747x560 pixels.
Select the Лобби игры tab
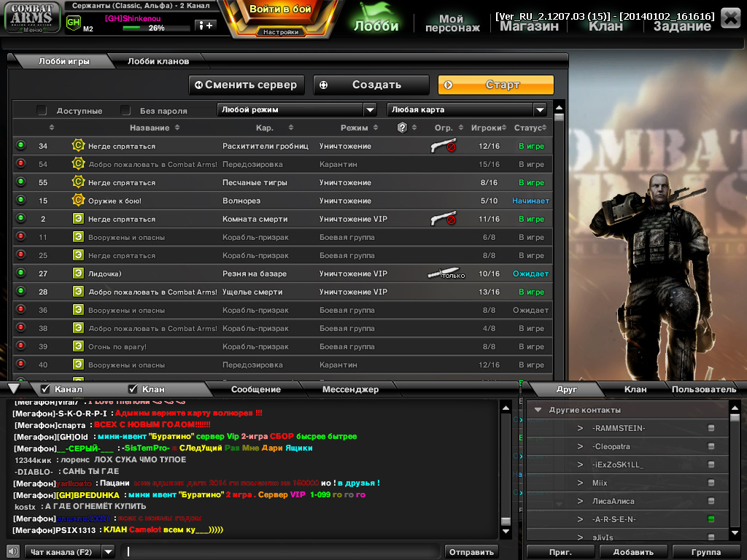(64, 61)
